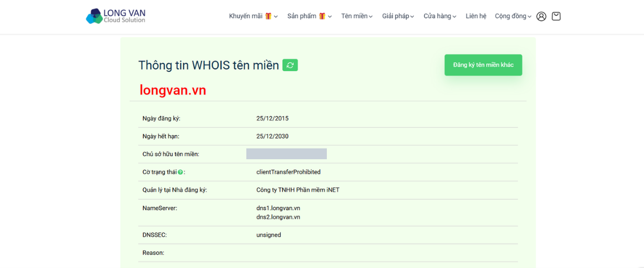644x268 pixels.
Task: Click the DNSSEC label
Action: click(155, 235)
